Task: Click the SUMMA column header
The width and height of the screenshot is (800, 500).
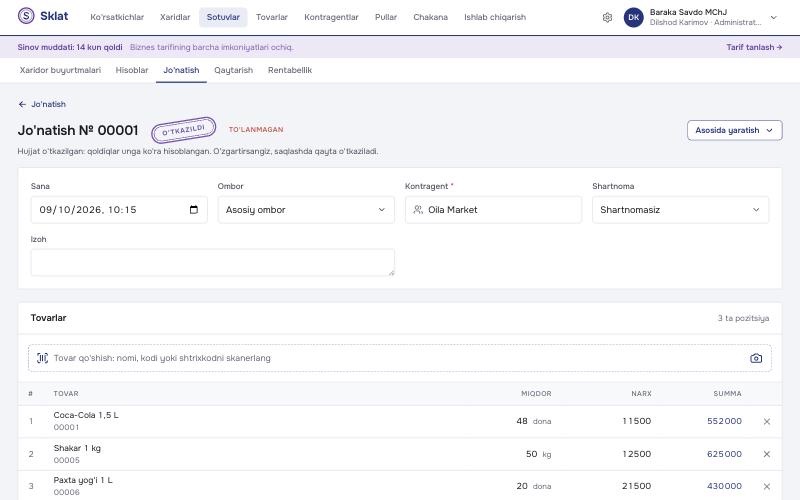Action: click(x=727, y=393)
